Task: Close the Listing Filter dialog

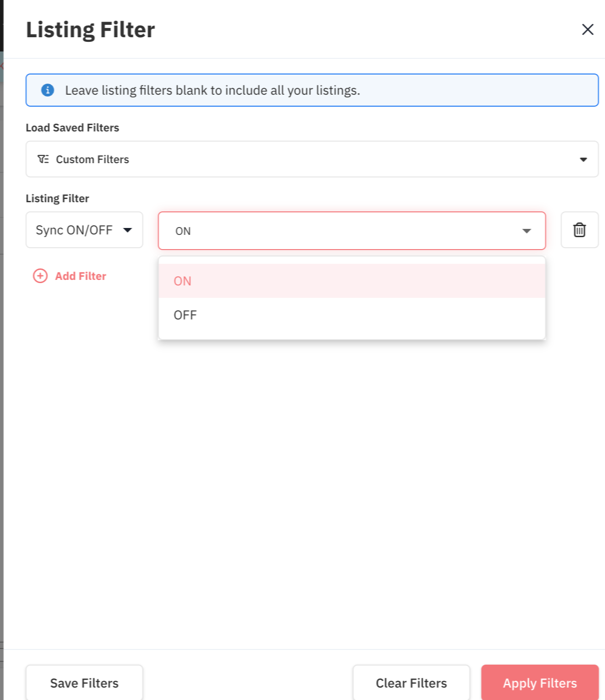Action: [588, 29]
